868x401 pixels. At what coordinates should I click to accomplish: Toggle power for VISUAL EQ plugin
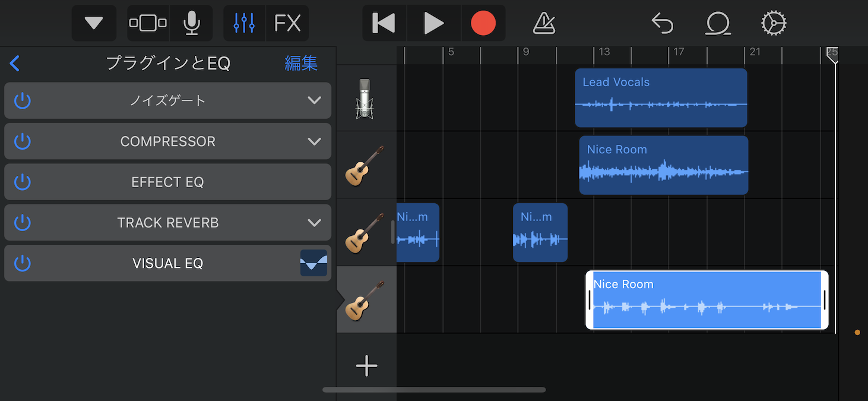click(x=22, y=263)
